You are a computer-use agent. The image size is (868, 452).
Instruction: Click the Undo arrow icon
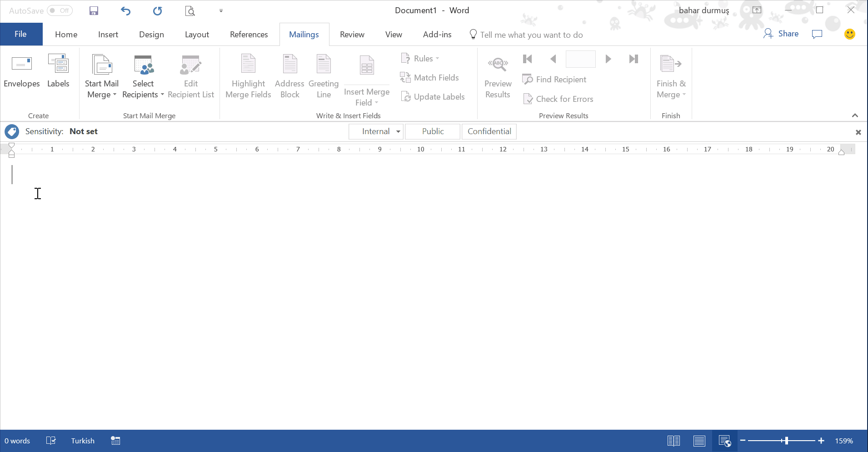pos(125,10)
